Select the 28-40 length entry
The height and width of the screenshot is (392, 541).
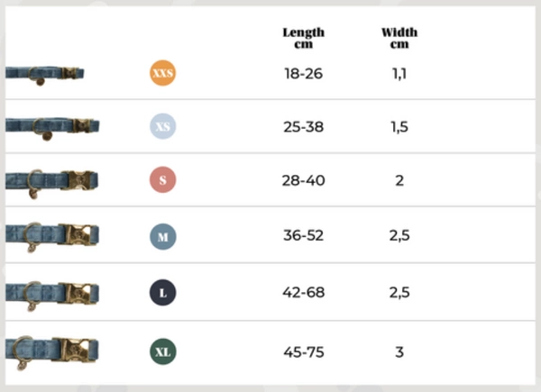(303, 180)
